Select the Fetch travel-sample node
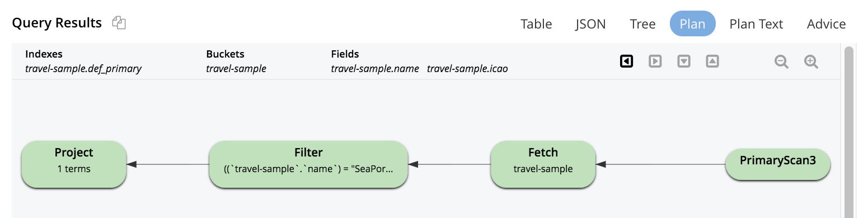The height and width of the screenshot is (218, 868). [543, 163]
